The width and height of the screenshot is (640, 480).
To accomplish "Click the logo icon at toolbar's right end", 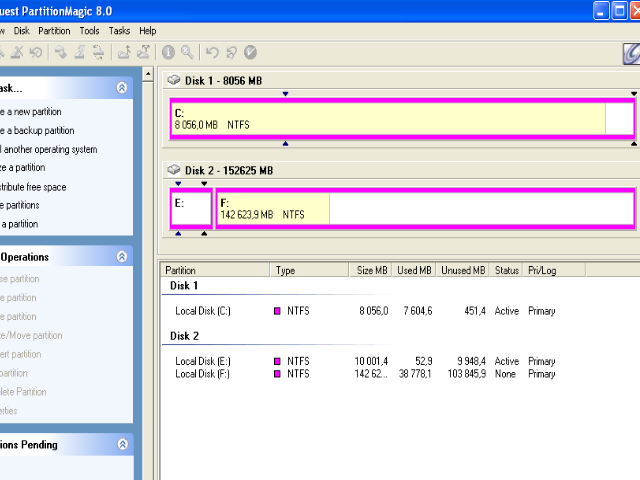I will (631, 53).
